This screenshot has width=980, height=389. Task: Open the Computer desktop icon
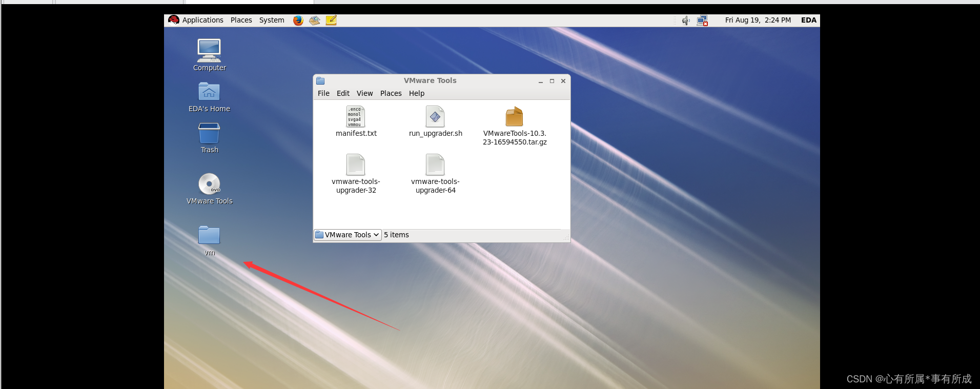point(209,51)
